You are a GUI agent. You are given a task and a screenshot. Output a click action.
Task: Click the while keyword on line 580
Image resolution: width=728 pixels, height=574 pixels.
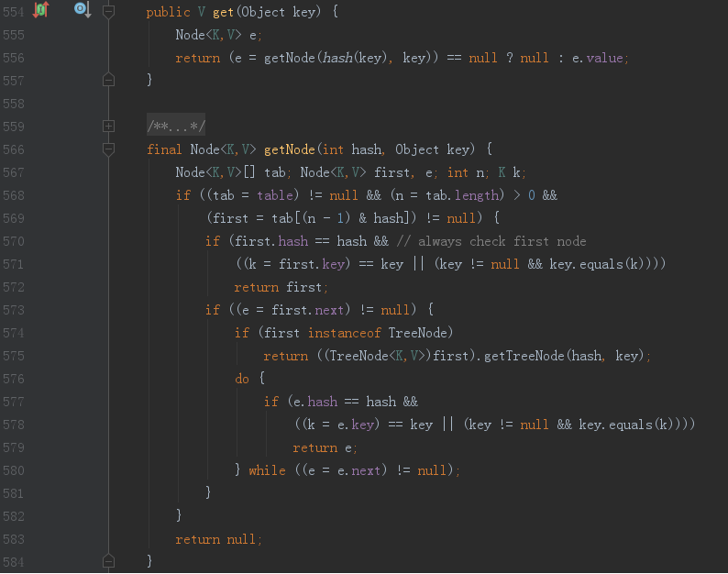[267, 470]
